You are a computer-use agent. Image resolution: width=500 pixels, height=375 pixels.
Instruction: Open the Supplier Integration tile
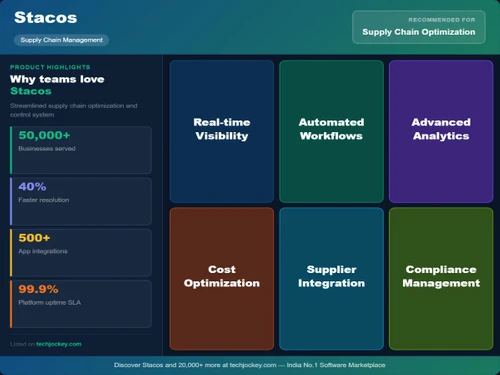click(331, 279)
